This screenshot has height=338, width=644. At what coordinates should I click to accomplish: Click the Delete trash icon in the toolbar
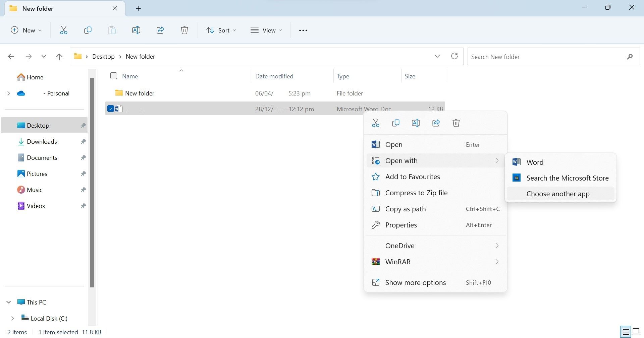click(184, 30)
